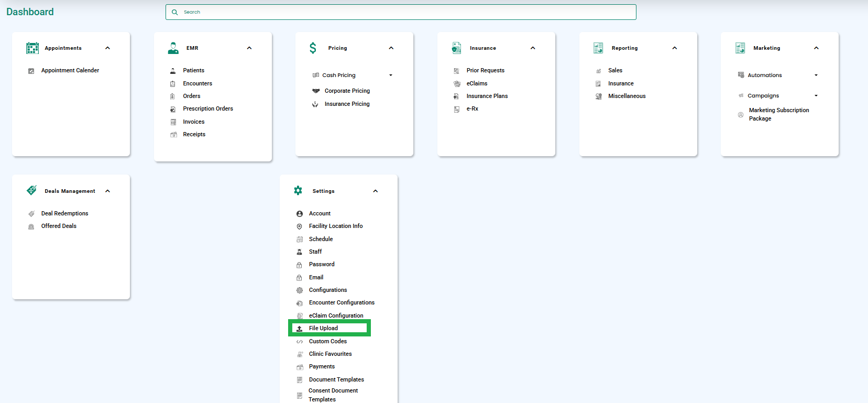Collapse the EMR card
This screenshot has height=403, width=868.
click(249, 48)
